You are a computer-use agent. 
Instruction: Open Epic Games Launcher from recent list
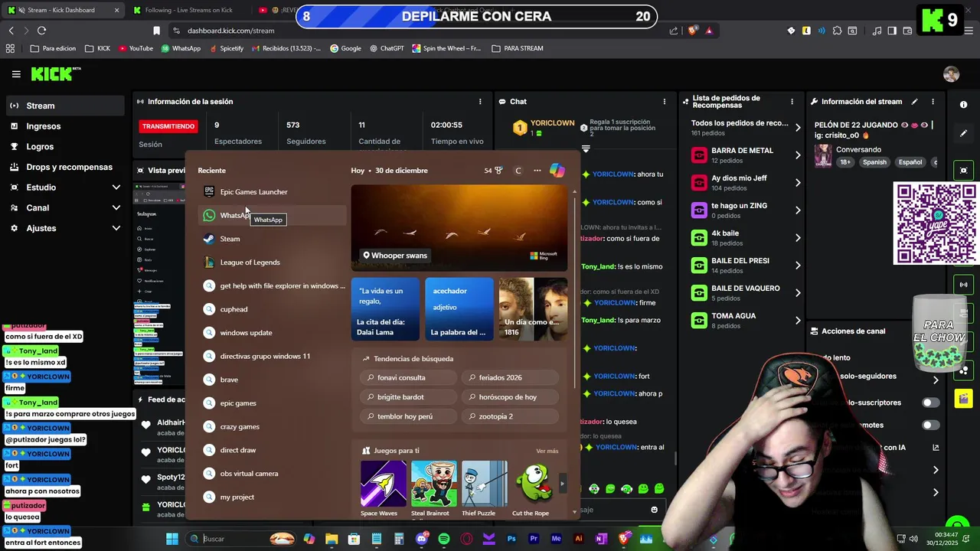coord(272,192)
